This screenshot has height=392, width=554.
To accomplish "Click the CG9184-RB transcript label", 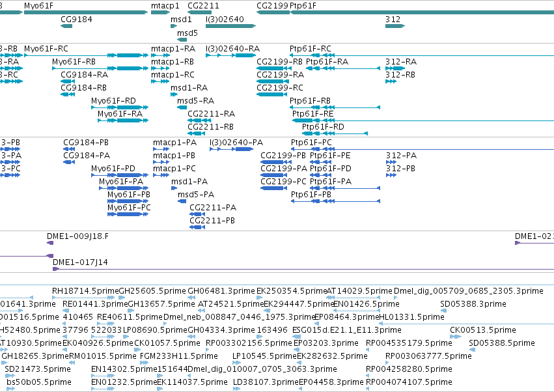I will tap(84, 88).
